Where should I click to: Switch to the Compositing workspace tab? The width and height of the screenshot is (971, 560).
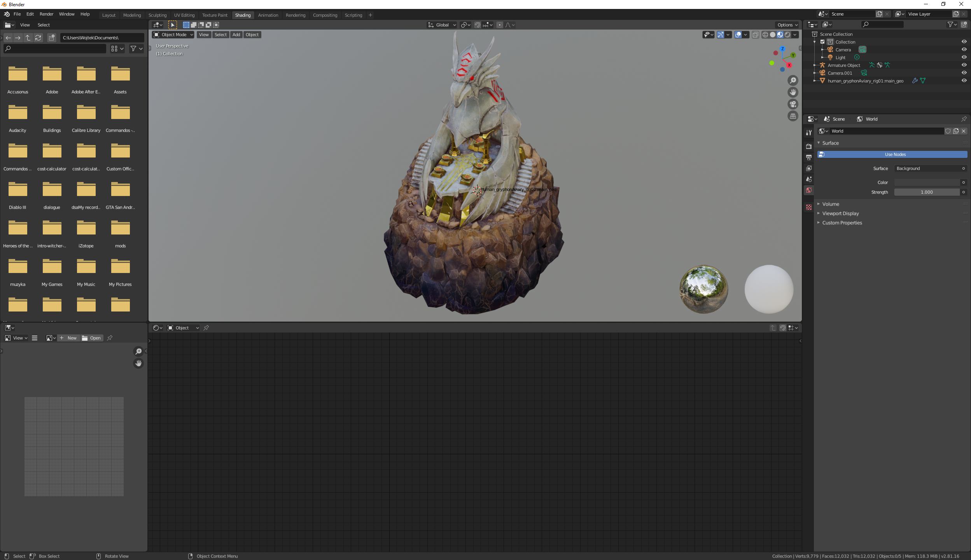(x=325, y=15)
